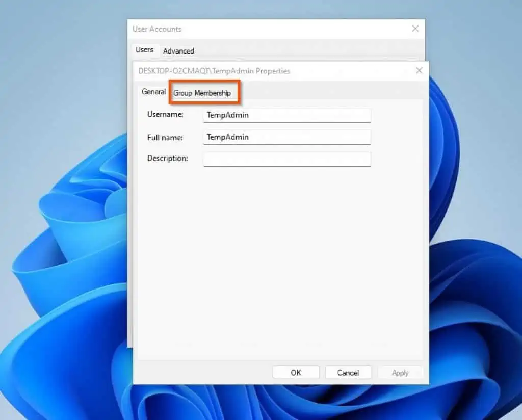Select the General tab
The image size is (522, 420).
coord(153,92)
